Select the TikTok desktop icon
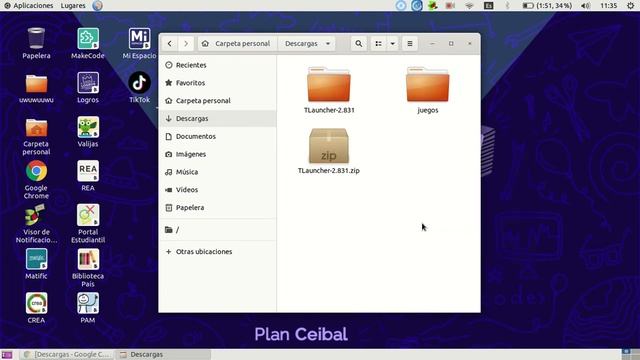The width and height of the screenshot is (640, 360). point(140,87)
